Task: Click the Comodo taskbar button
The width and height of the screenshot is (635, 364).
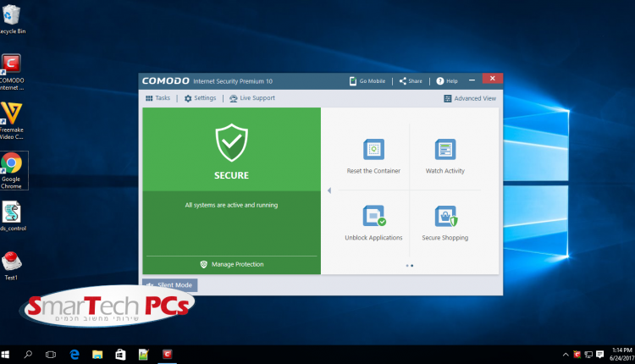Action: (167, 355)
